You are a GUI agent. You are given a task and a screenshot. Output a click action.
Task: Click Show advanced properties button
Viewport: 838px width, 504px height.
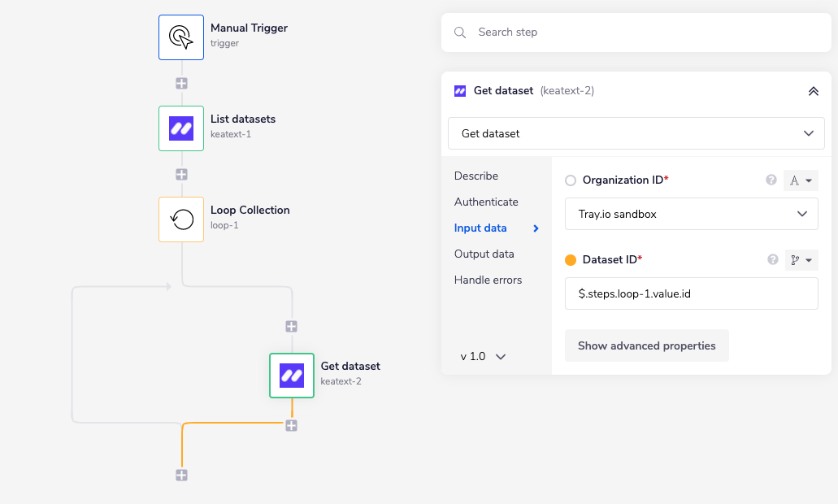tap(646, 345)
